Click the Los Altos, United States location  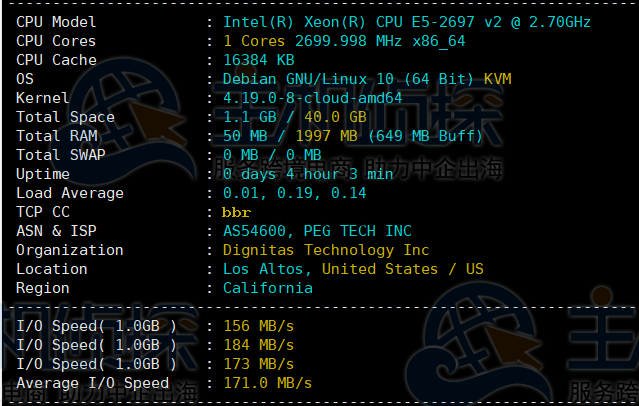(352, 269)
